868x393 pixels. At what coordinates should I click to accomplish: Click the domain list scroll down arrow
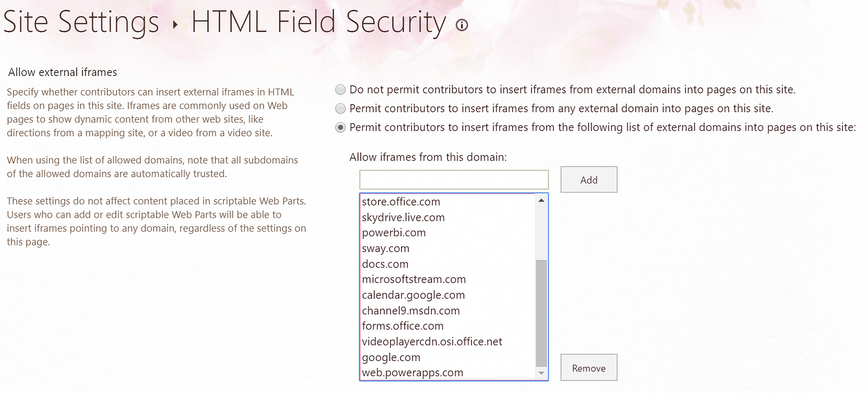point(541,373)
